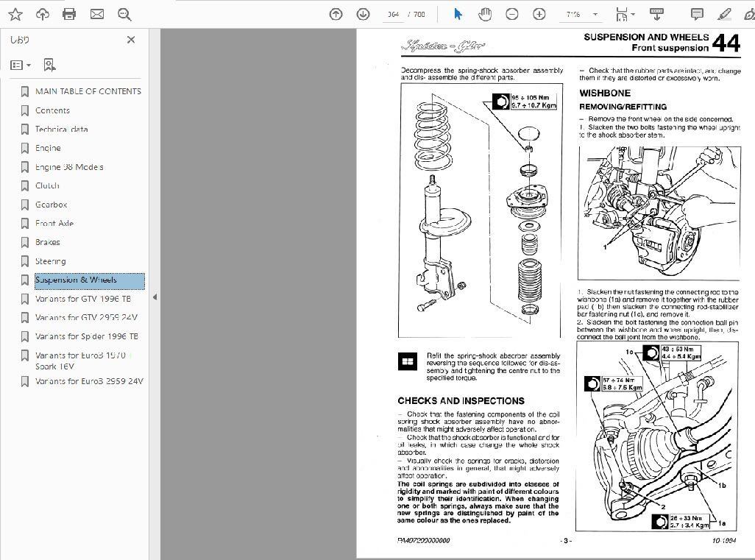Add a comment with the speech bubble icon

pos(697,15)
